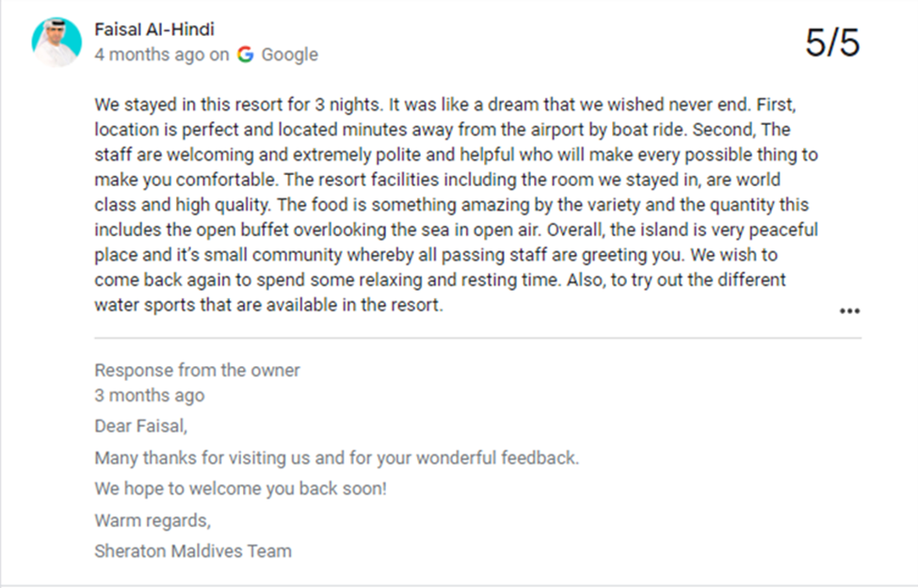
Task: Click the "Response from the owner" heading
Action: pyautogui.click(x=197, y=370)
